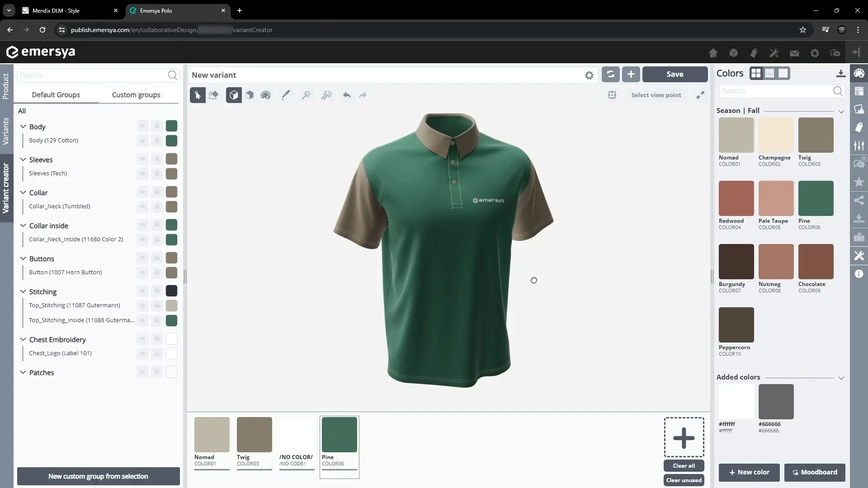Select the pointer selection tool in the viewer toolbar
Viewport: 868px width, 488px height.
point(198,95)
